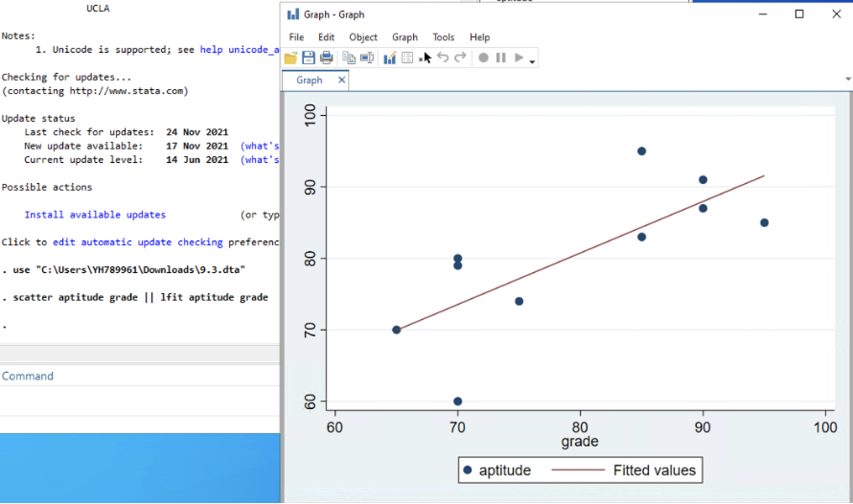The height and width of the screenshot is (504, 853).
Task: Start the Graph Editor icon
Action: click(x=389, y=57)
